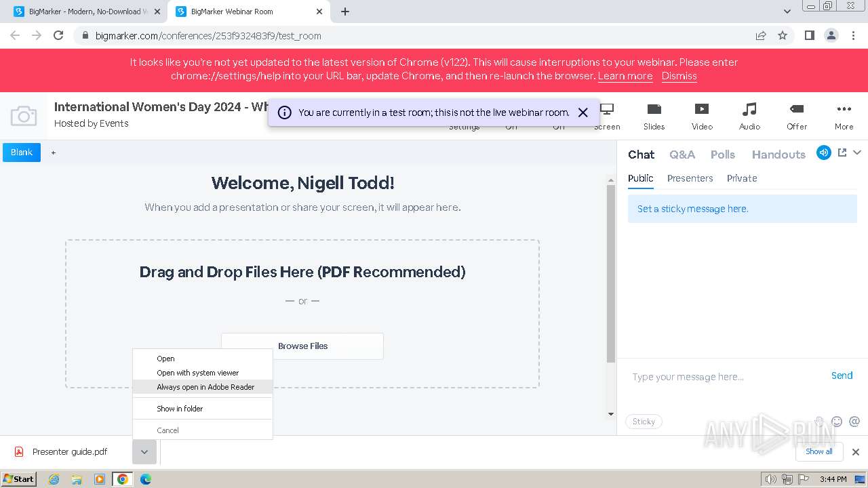Open a new browser tab
Screen dimensions: 868x488
[345, 12]
